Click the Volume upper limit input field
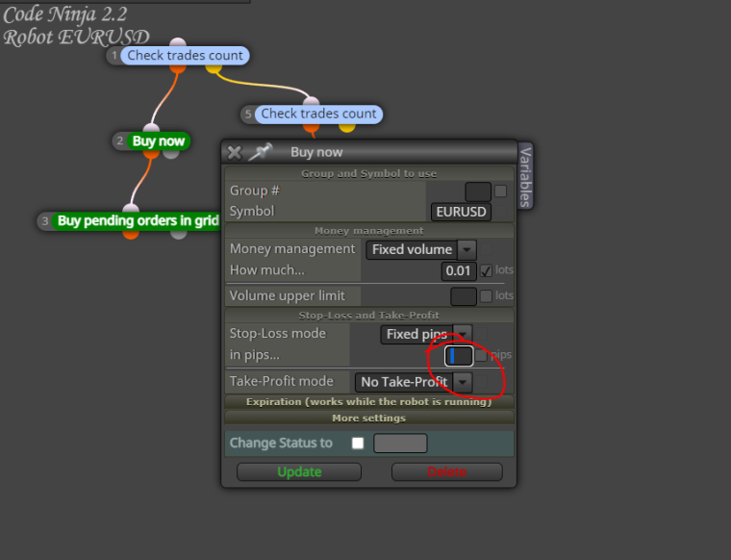The height and width of the screenshot is (560, 731). 464,296
